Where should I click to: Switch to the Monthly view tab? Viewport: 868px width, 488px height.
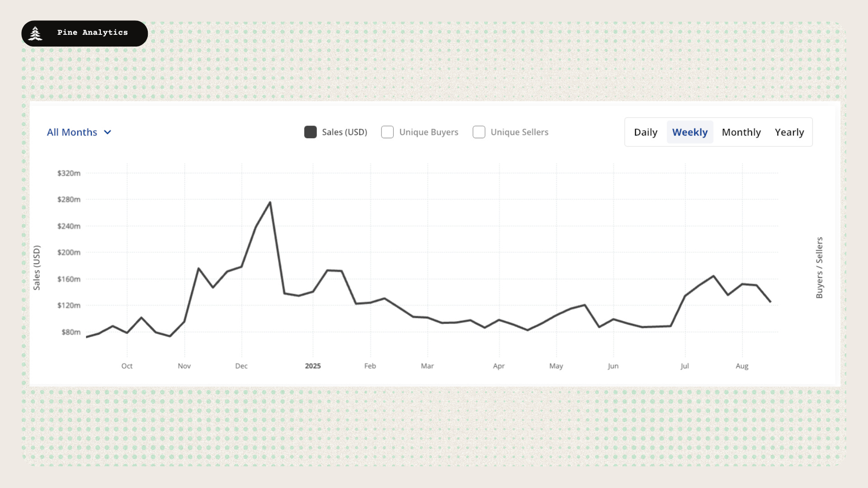coord(741,132)
